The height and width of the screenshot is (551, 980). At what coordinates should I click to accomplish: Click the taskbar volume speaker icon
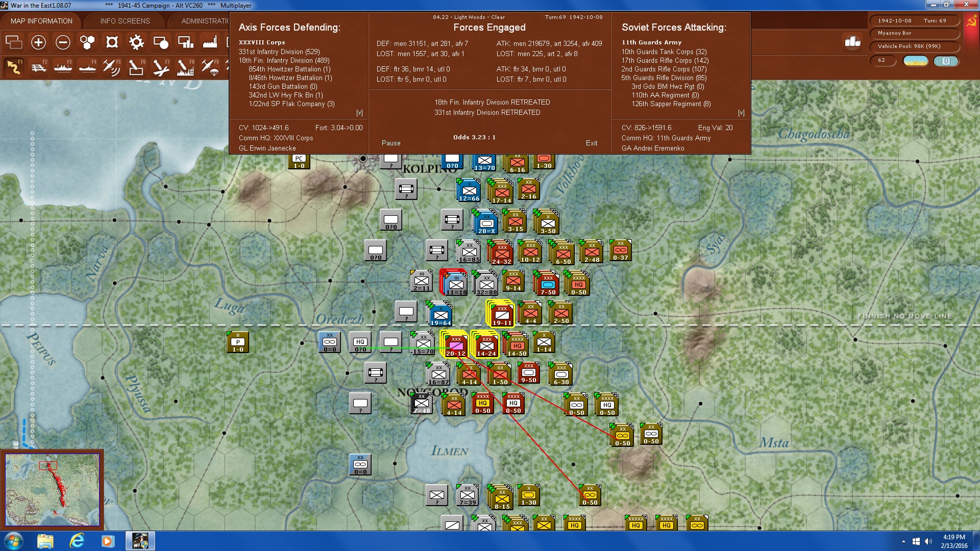pyautogui.click(x=928, y=541)
